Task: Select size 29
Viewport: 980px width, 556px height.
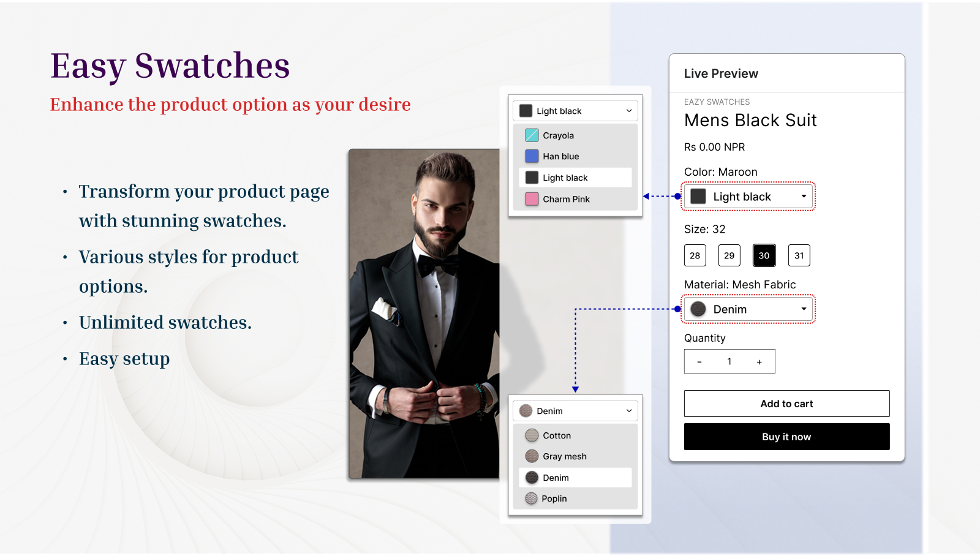Action: [x=729, y=255]
